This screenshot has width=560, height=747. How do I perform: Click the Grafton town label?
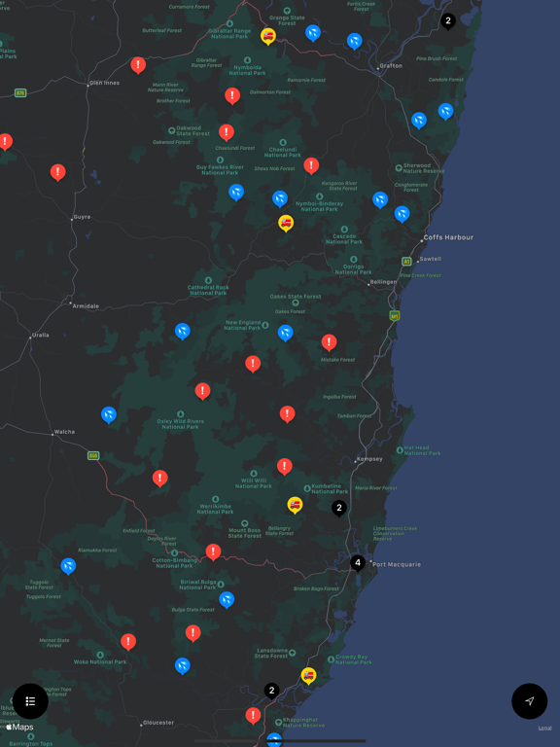pyautogui.click(x=391, y=66)
